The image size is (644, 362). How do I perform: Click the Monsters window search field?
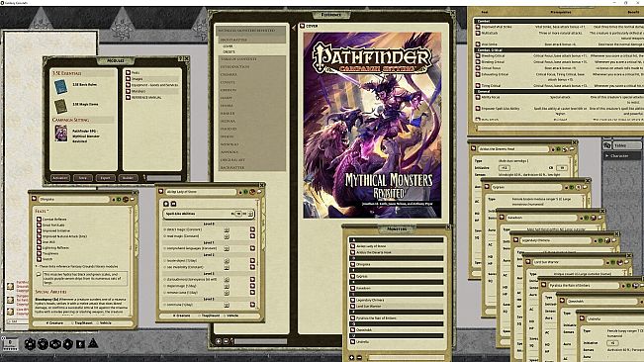(406, 357)
